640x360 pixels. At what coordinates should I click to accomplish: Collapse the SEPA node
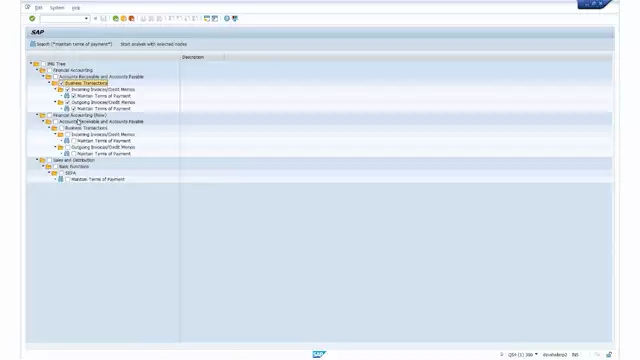tap(49, 173)
